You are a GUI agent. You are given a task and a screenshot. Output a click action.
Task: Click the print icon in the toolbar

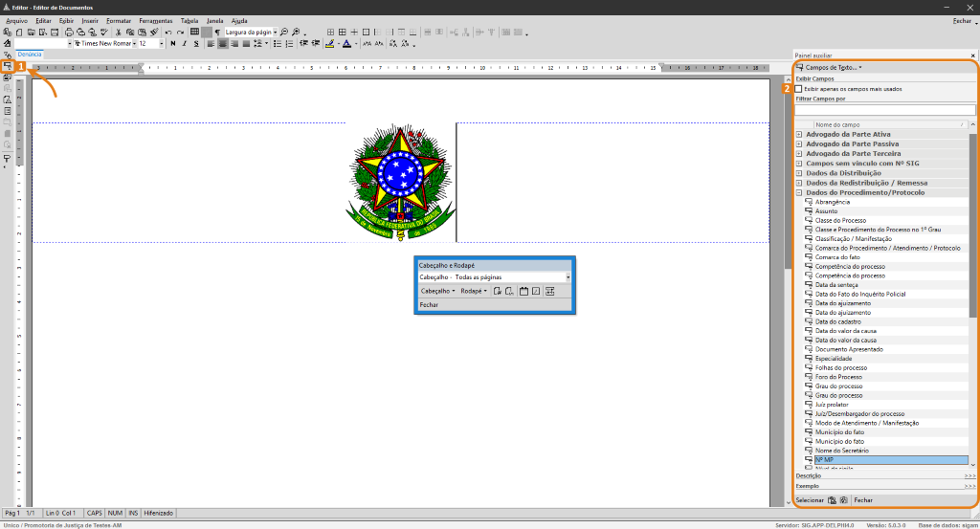(x=69, y=32)
